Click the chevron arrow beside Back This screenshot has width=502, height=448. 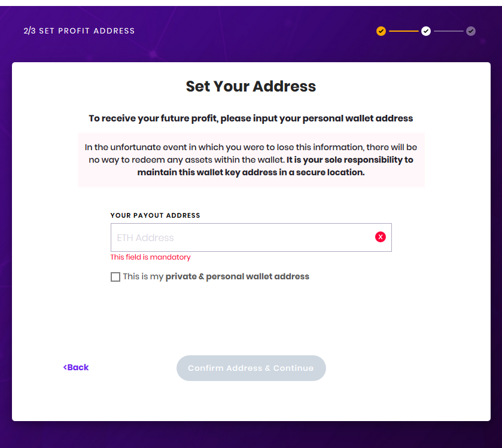coord(65,367)
